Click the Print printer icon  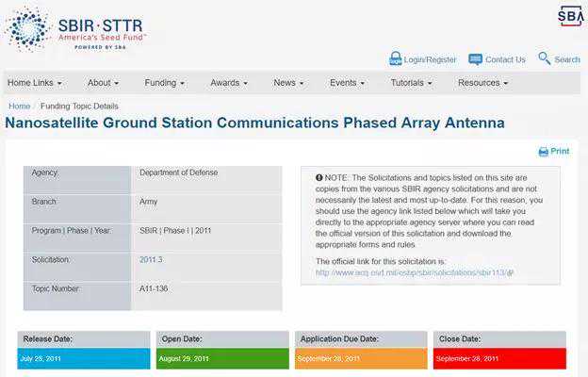pyautogui.click(x=544, y=152)
